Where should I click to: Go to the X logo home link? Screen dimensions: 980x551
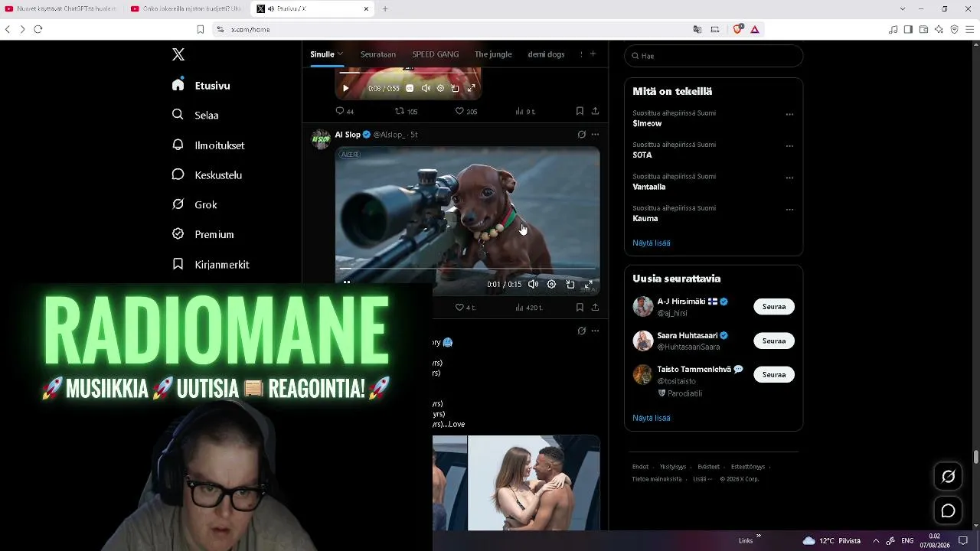tap(178, 54)
